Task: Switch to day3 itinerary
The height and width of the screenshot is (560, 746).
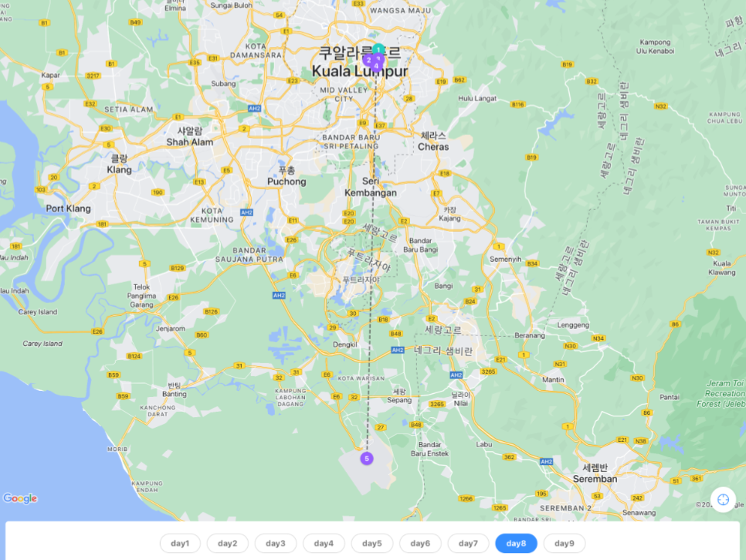Action: point(276,543)
